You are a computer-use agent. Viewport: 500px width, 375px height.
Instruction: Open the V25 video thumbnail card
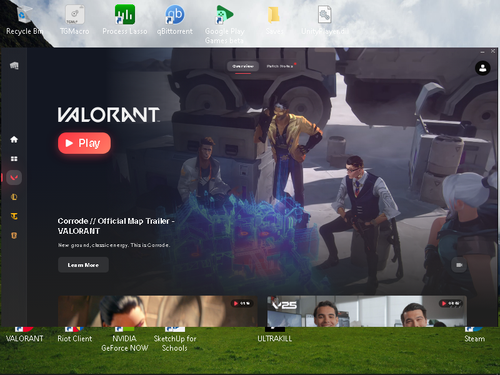pyautogui.click(x=367, y=311)
